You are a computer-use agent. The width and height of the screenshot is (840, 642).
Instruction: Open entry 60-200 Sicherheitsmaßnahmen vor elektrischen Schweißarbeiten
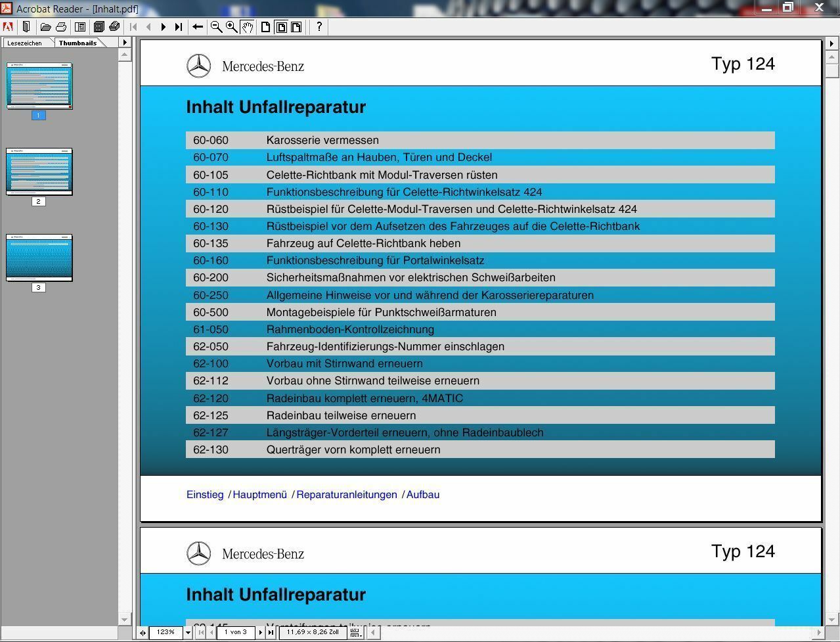(480, 277)
